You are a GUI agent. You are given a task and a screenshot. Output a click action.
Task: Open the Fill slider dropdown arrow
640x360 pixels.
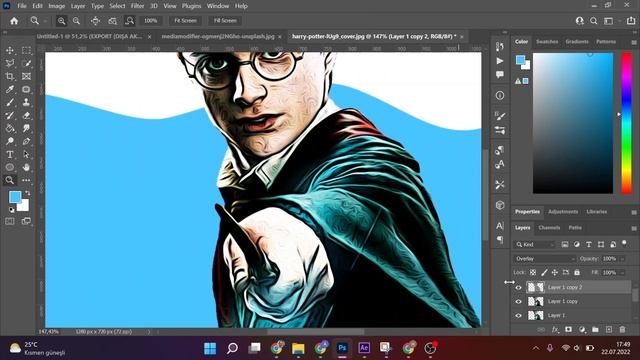[x=622, y=272]
